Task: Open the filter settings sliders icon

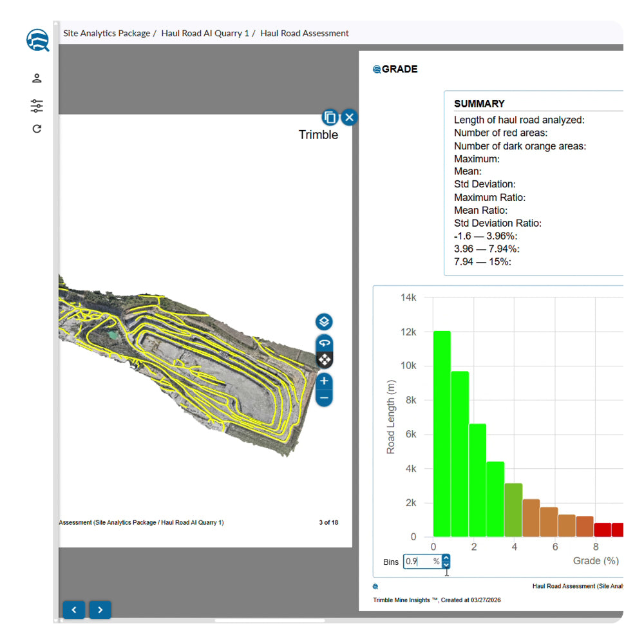Action: pos(37,106)
